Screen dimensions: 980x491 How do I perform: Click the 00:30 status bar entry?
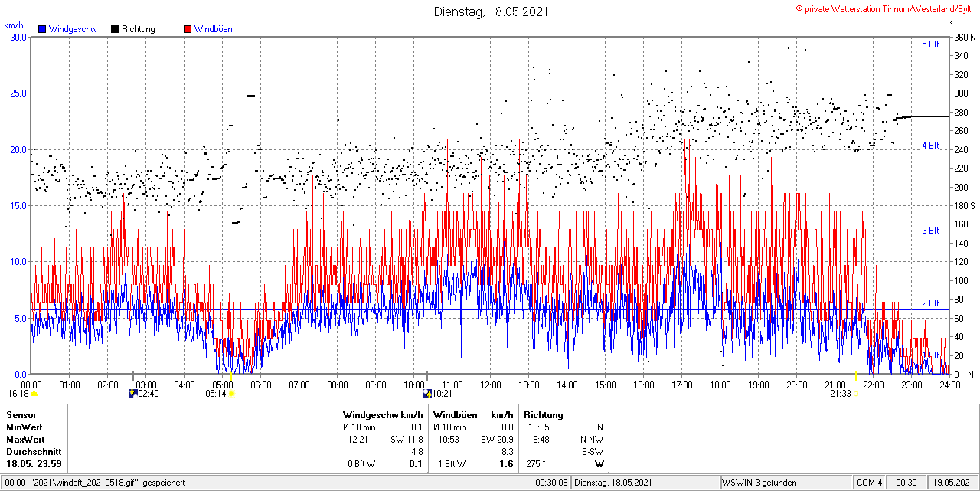pos(906,483)
